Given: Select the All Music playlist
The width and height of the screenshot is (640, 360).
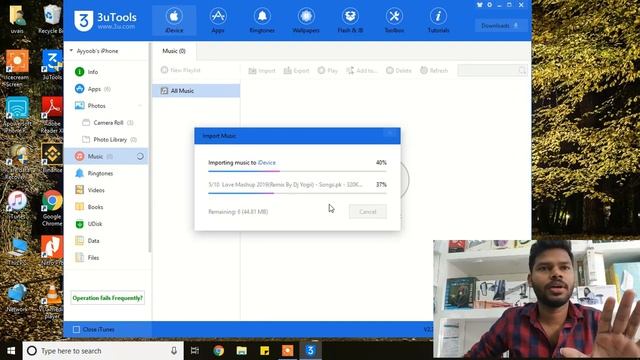Looking at the screenshot, I should pyautogui.click(x=196, y=91).
